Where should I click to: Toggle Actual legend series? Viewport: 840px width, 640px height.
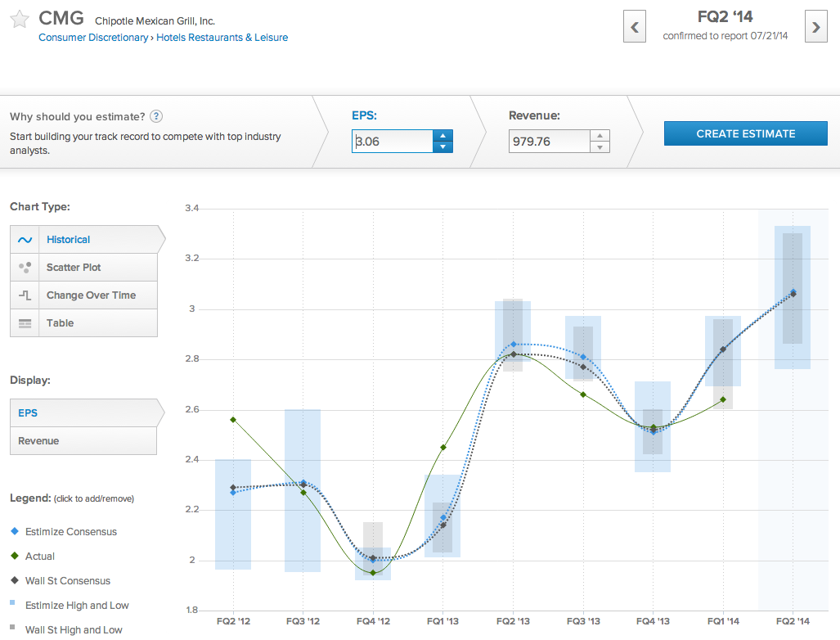point(39,557)
